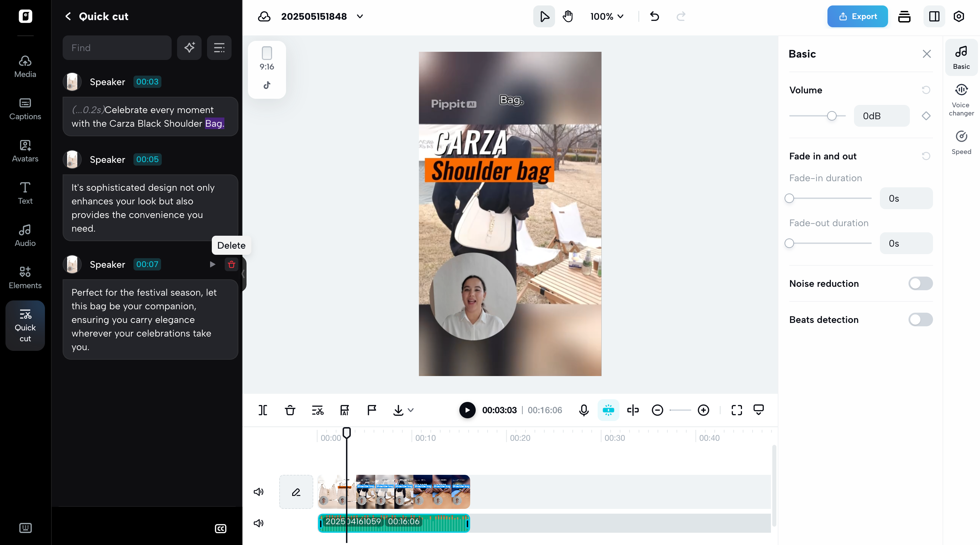Open the Speed tab
Image resolution: width=980 pixels, height=545 pixels.
click(x=961, y=142)
